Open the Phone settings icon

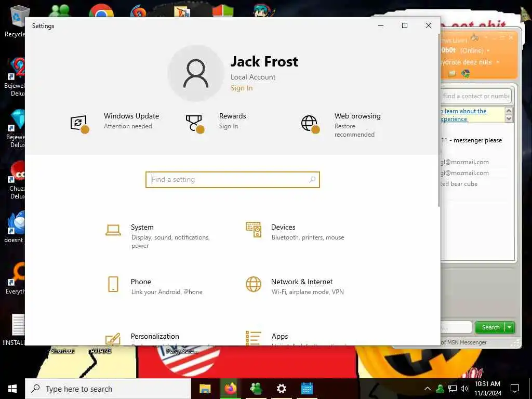(x=113, y=284)
